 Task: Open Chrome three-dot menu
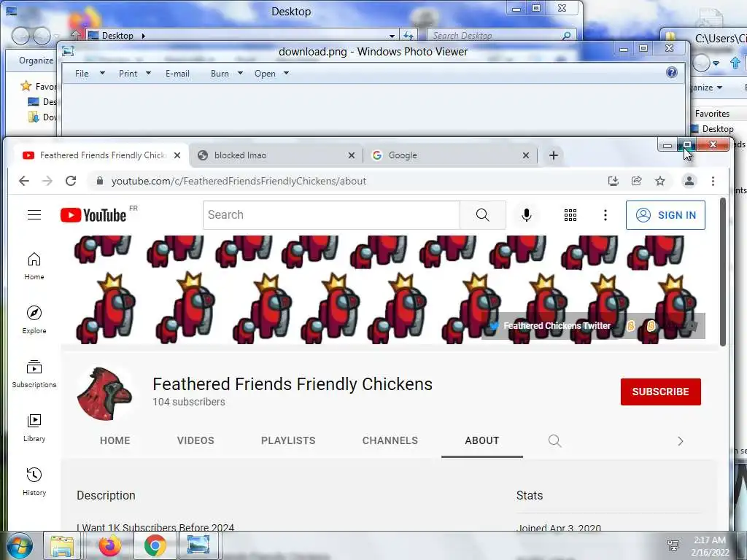pos(713,181)
